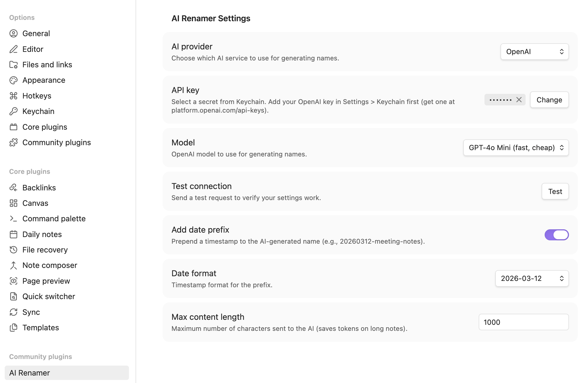
Task: Open Keychain settings via key icon
Action: 14,111
